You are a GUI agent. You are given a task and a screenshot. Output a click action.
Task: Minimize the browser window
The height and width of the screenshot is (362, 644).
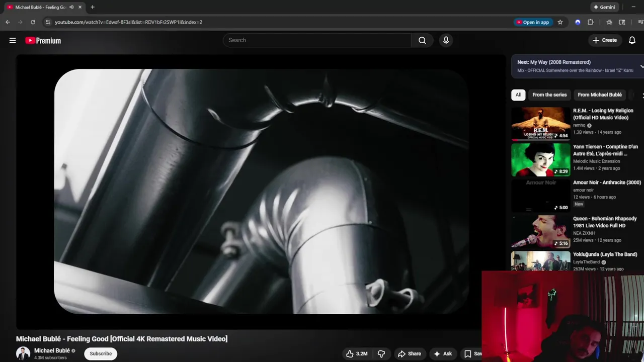click(x=633, y=7)
